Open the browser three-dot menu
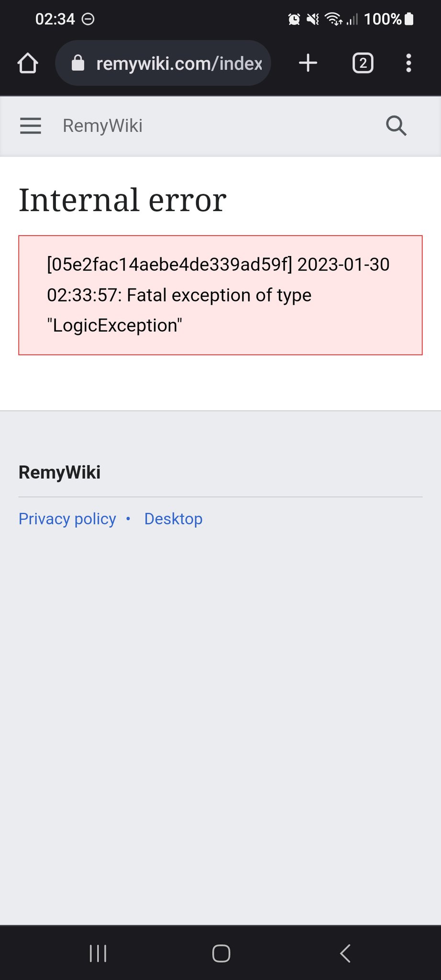The height and width of the screenshot is (980, 441). tap(408, 63)
